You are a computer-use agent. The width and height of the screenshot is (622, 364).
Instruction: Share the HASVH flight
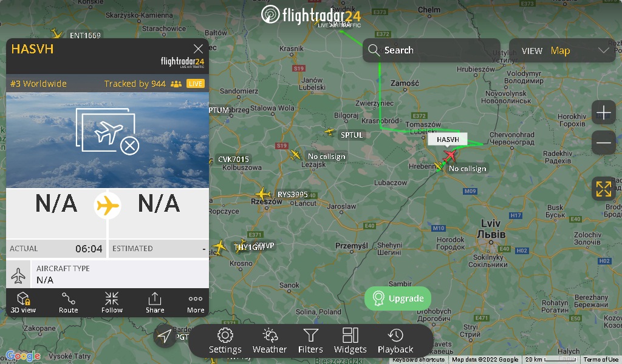155,303
